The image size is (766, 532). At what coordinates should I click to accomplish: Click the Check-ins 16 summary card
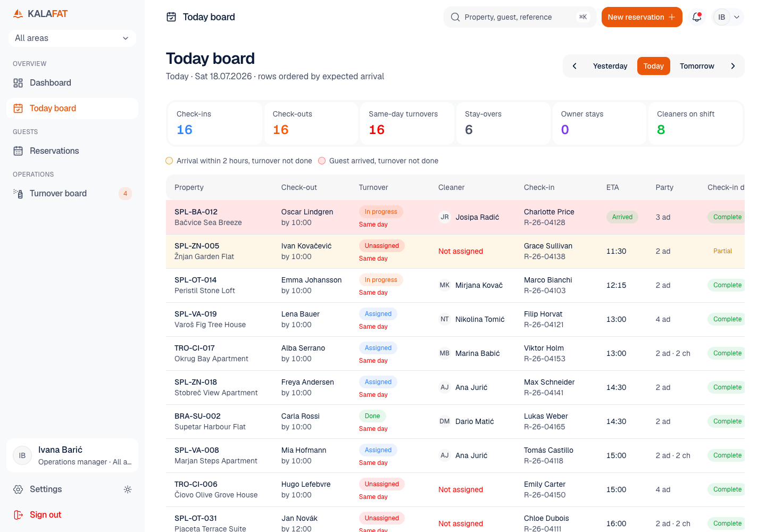tap(215, 123)
